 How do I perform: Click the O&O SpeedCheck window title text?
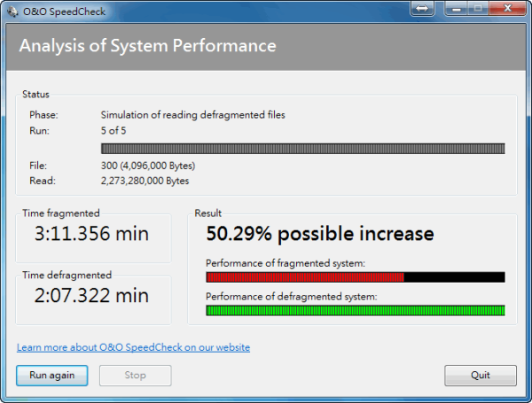[x=64, y=12]
